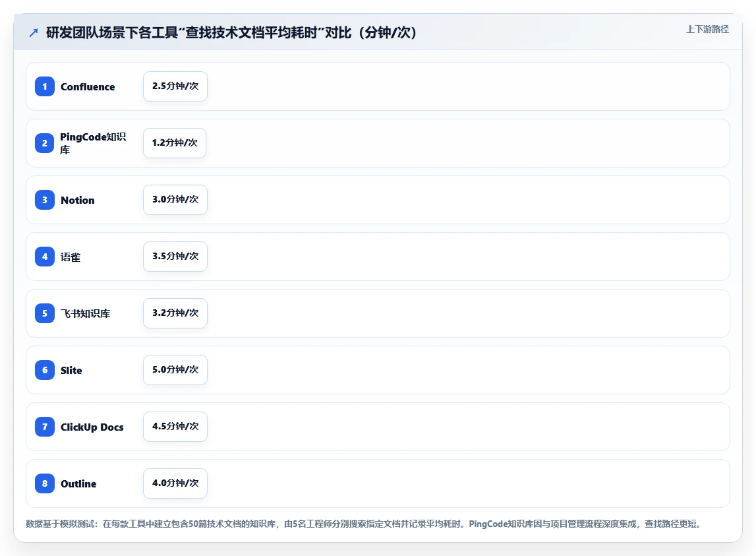Click the 2.5分钟/次 value pill

(x=175, y=86)
